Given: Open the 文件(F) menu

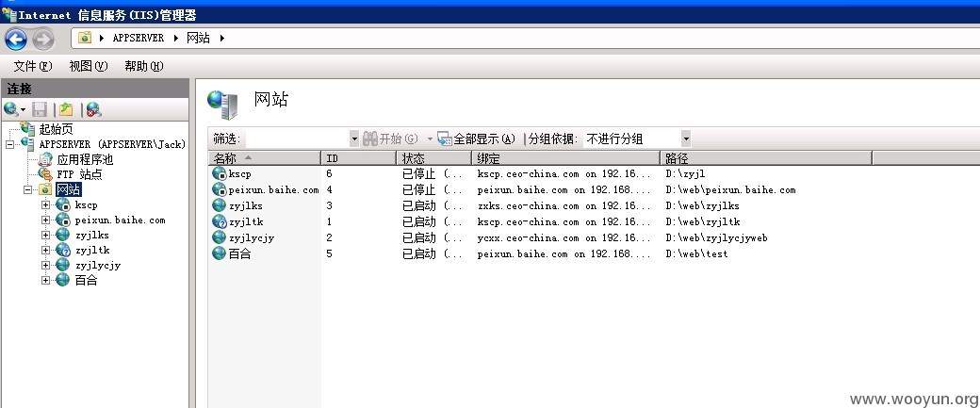Looking at the screenshot, I should tap(33, 66).
